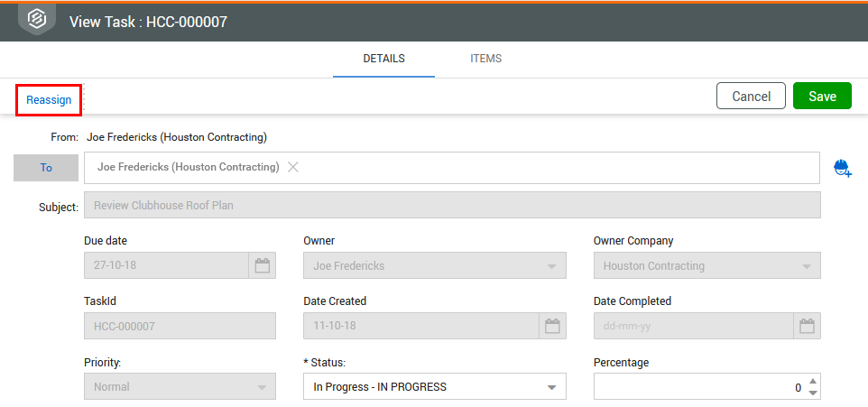
Task: Click the TaskId field
Action: pos(180,327)
